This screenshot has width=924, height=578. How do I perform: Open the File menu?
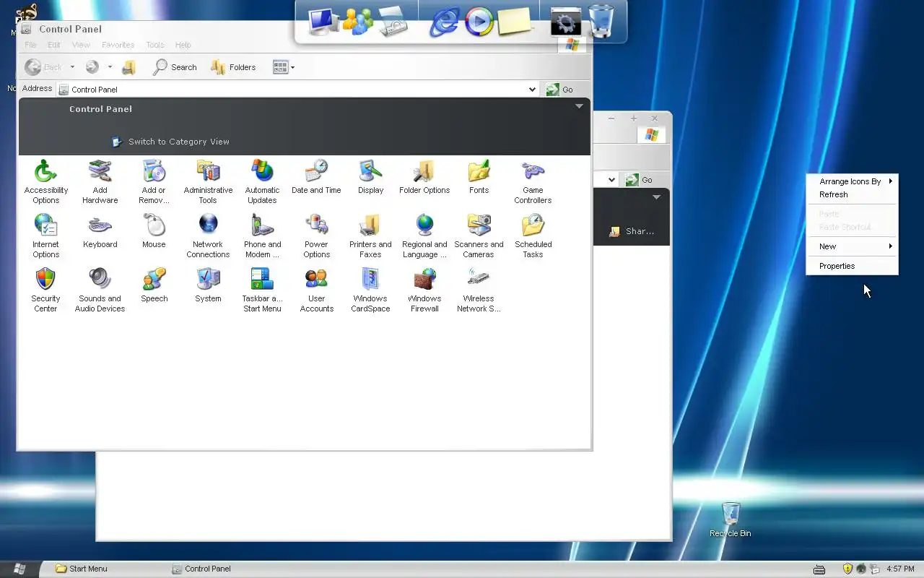pos(30,45)
